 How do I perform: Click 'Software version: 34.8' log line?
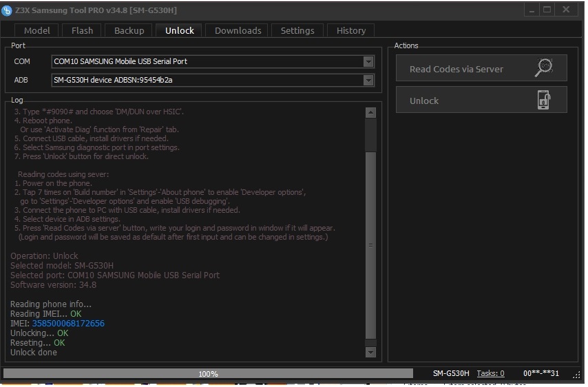53,285
